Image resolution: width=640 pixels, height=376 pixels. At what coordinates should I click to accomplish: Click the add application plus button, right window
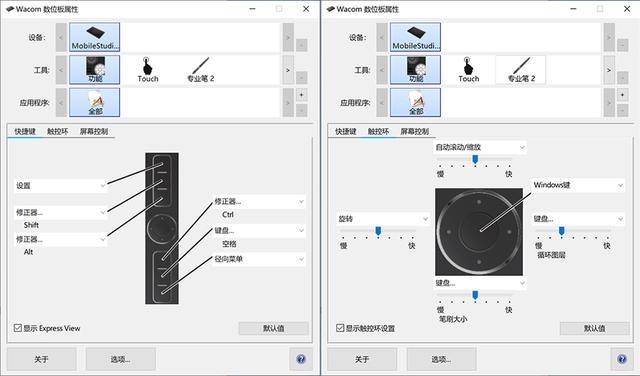click(x=622, y=95)
